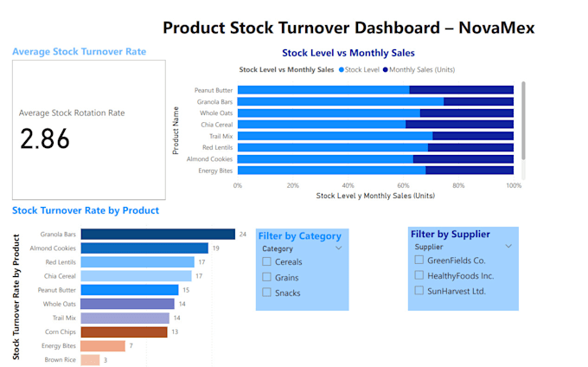This screenshot has width=588, height=367.
Task: Click the Monthly Sales (Units) legend marker
Action: 385,70
